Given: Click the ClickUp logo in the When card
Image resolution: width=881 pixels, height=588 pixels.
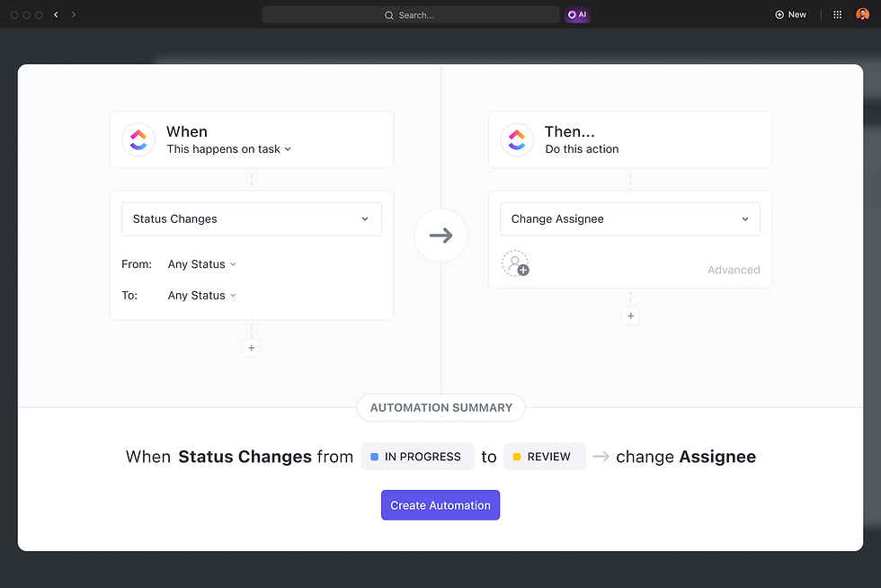Looking at the screenshot, I should (138, 139).
